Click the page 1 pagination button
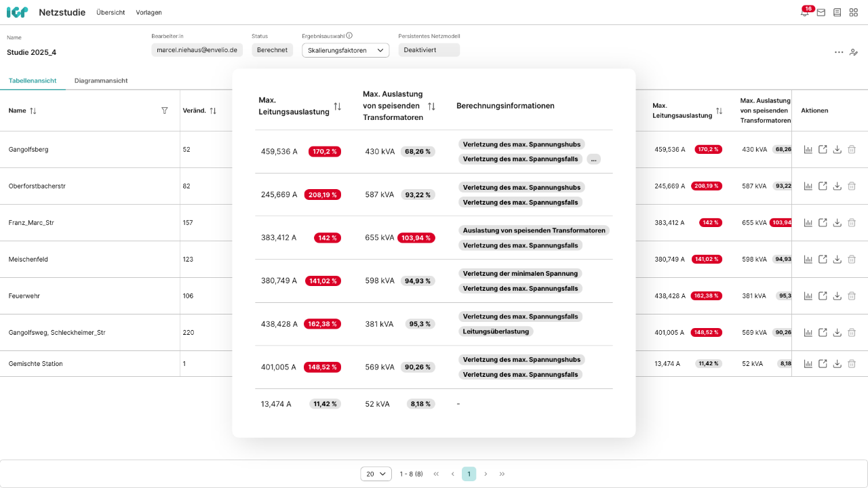The height and width of the screenshot is (488, 868). (x=469, y=474)
